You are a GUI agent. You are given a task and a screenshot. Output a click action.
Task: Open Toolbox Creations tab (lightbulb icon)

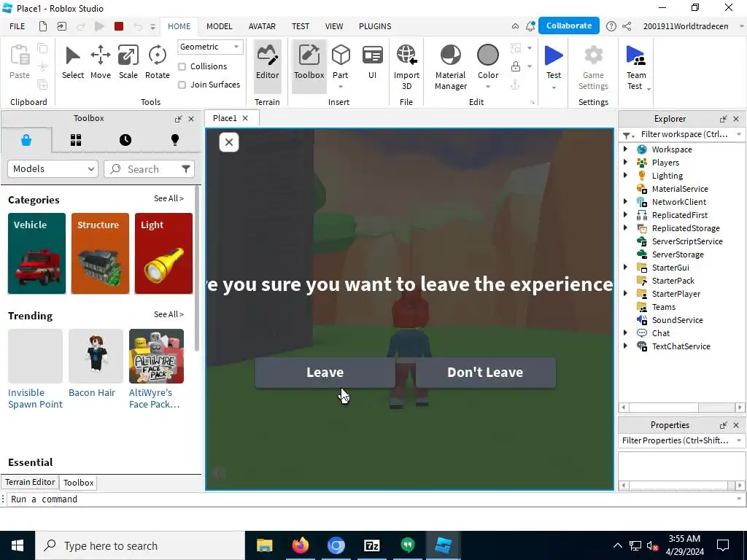click(x=175, y=140)
